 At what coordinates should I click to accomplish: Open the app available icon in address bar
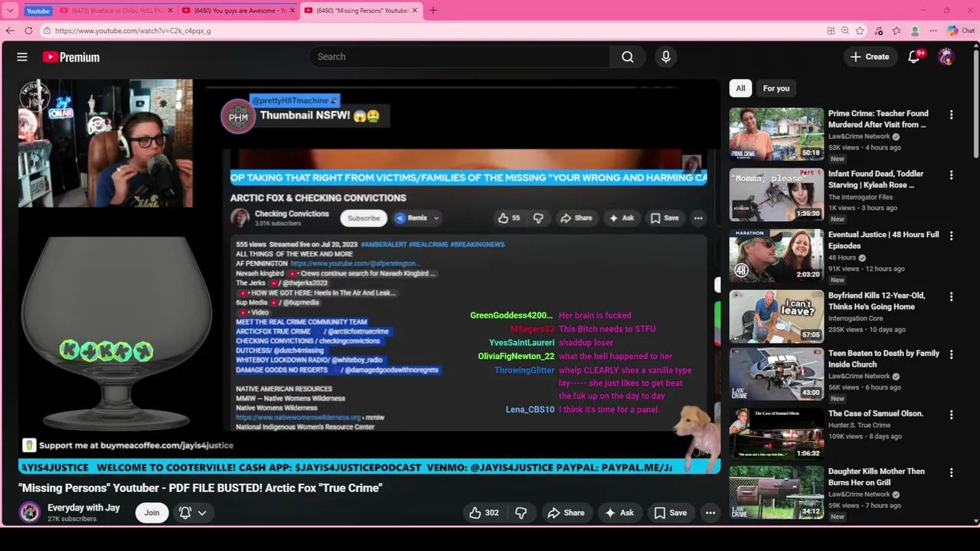tap(831, 31)
